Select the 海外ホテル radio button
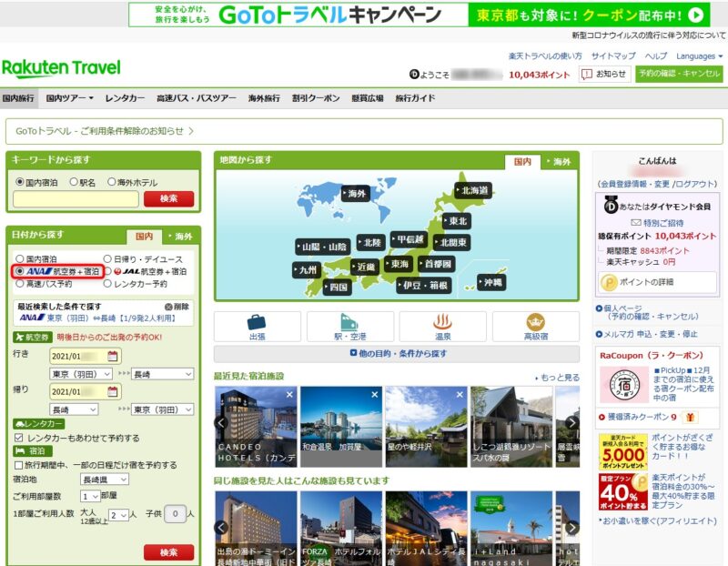This screenshot has width=728, height=566. click(111, 182)
